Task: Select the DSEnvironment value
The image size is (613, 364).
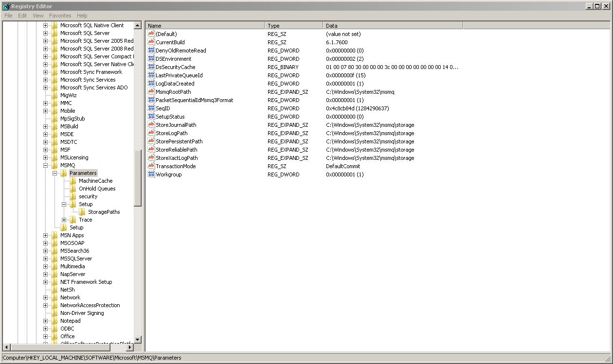Action: (x=173, y=59)
